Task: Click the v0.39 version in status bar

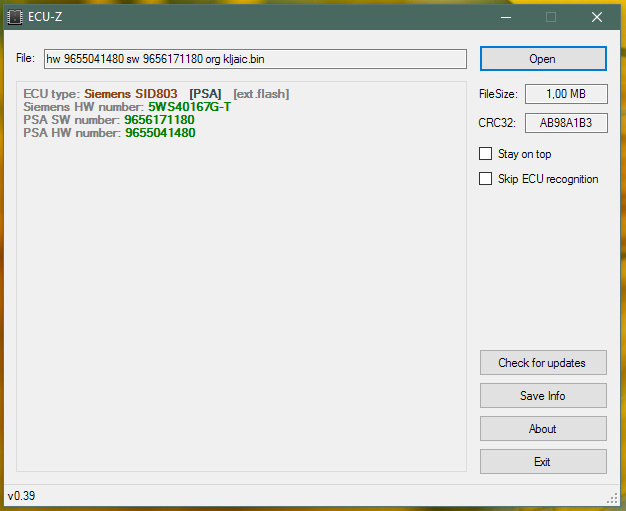Action: pos(22,496)
